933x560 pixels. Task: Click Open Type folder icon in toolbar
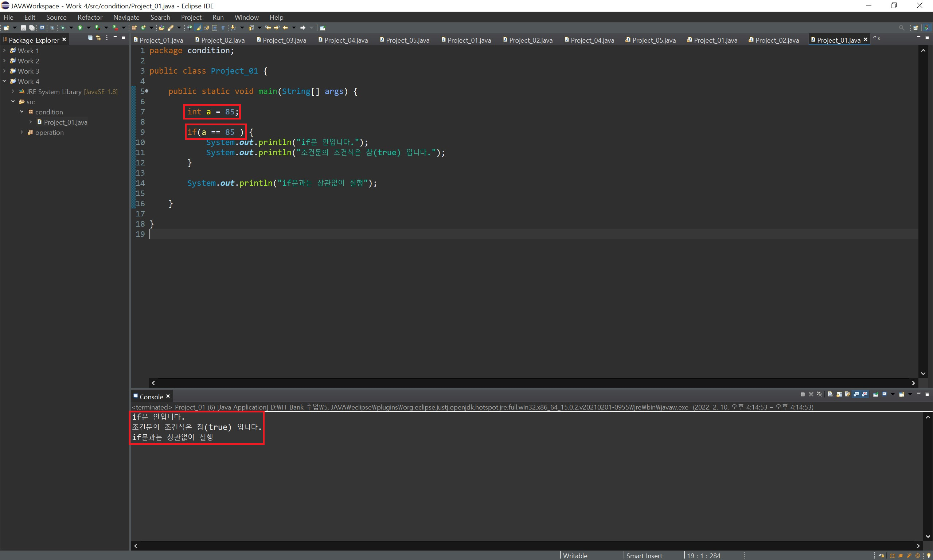click(161, 28)
